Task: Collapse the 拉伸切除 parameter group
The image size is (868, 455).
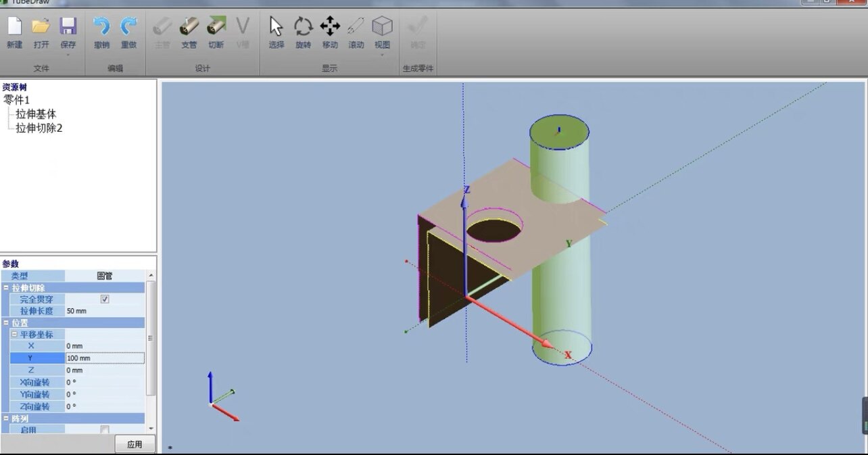Action: pos(5,288)
